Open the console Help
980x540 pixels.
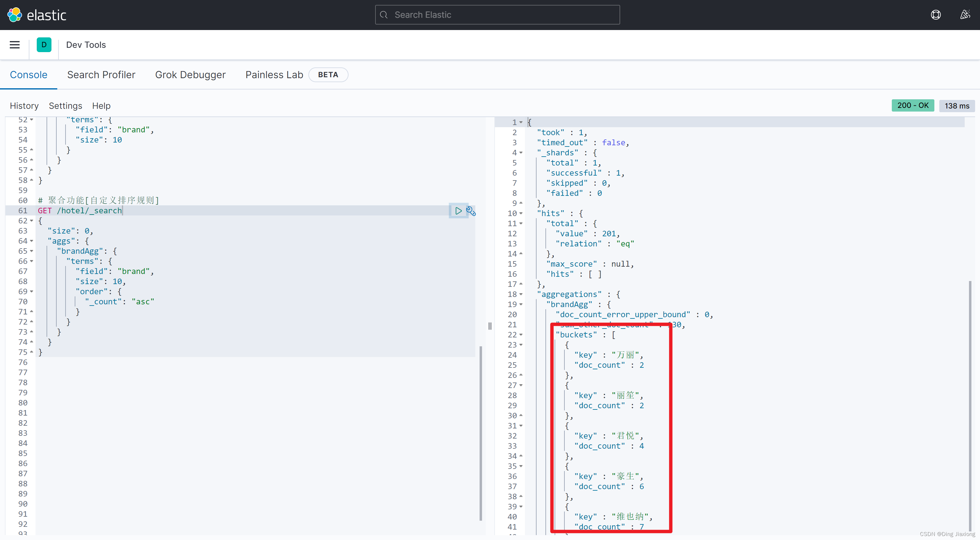(x=101, y=106)
